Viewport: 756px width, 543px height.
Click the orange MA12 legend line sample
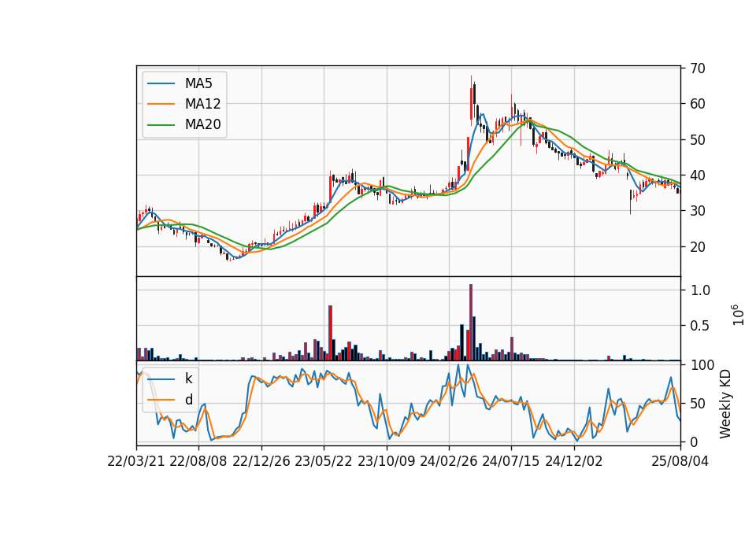[x=161, y=104]
